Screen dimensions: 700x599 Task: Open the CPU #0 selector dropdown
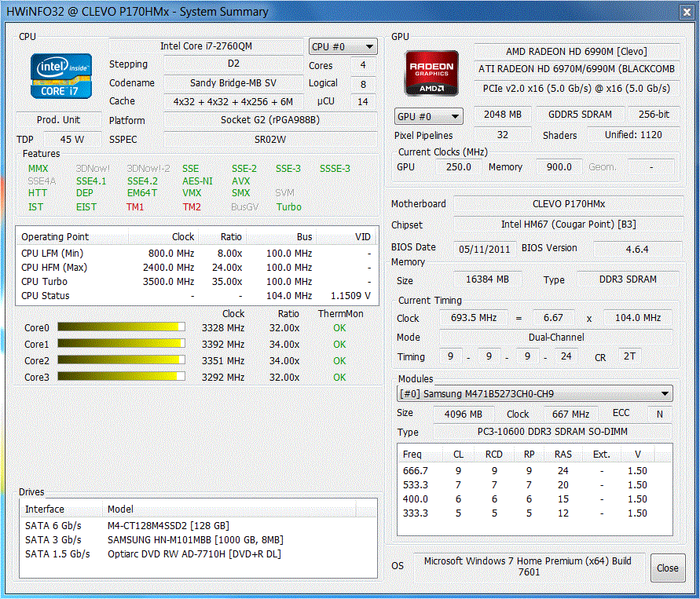pos(343,47)
